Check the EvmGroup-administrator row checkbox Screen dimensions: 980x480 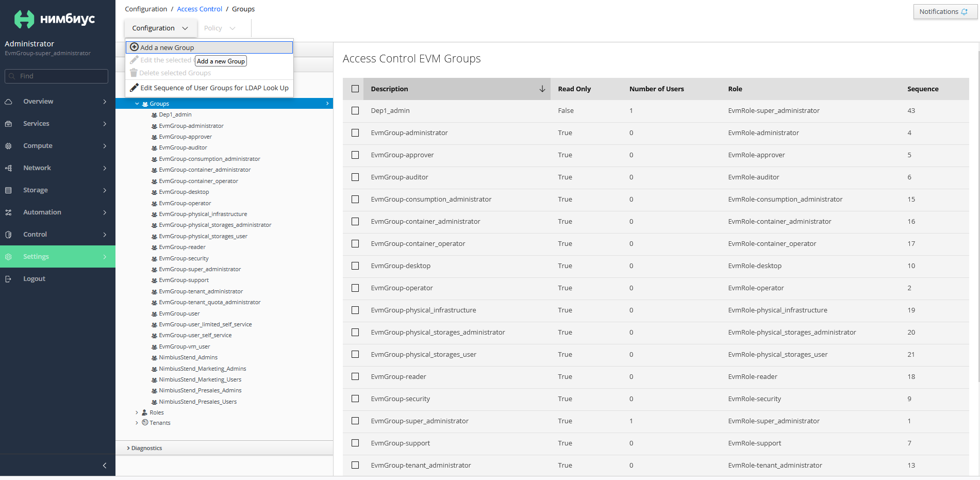[355, 133]
